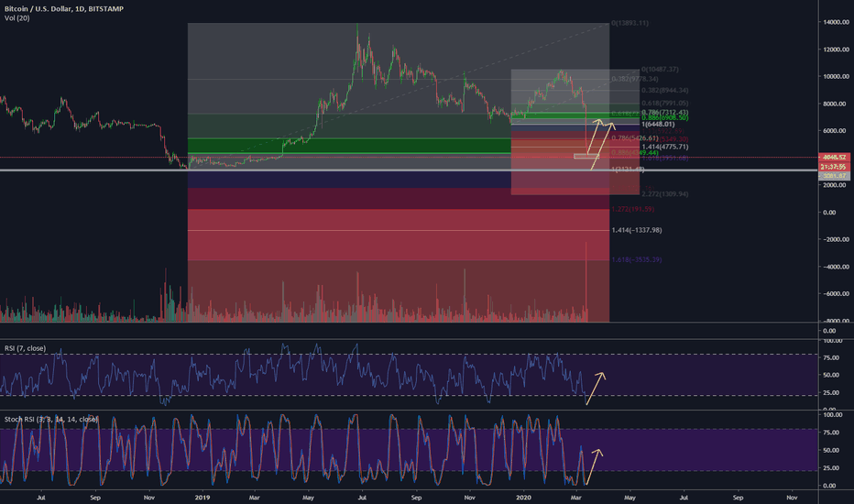
Task: Click the 'Bitcoin / U.S. Dollar, 1D, BITSTAMP' title
Action: point(64,9)
